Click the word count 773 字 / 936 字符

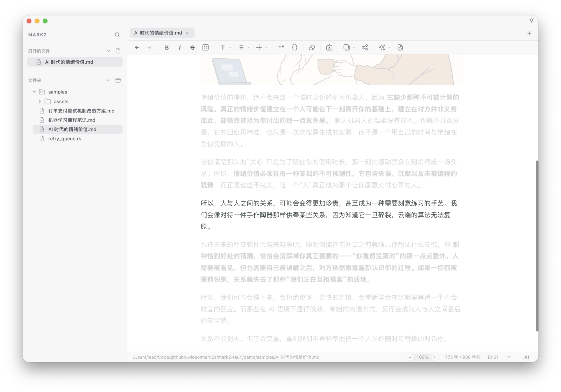463,357
